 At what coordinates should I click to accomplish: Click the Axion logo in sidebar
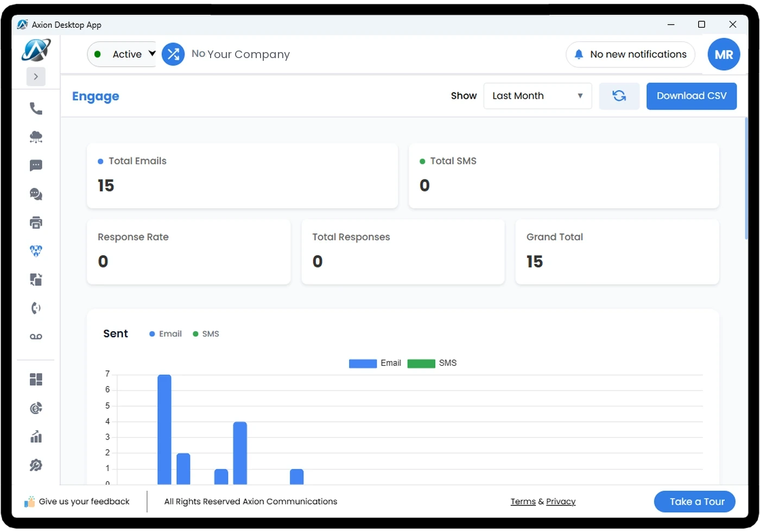[x=36, y=50]
